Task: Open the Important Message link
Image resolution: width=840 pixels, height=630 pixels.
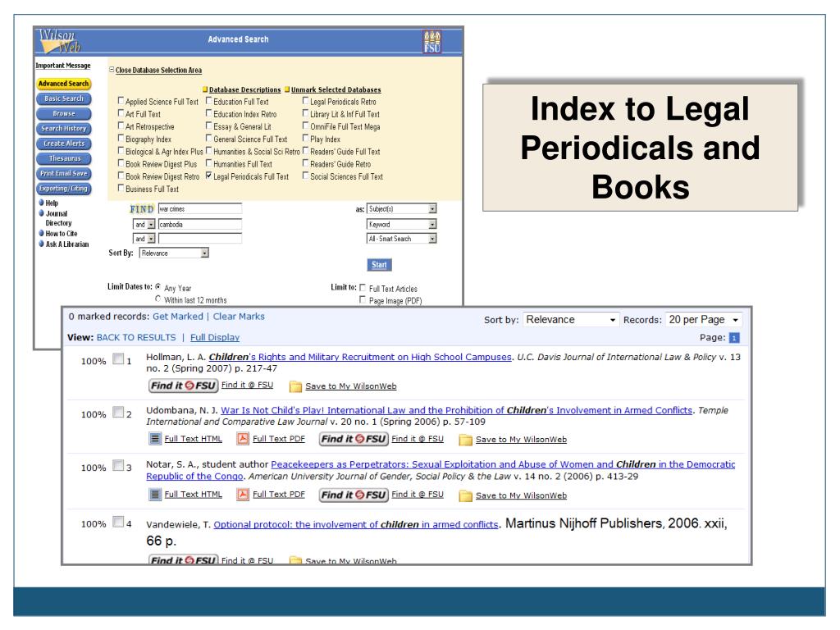Action: click(x=63, y=66)
